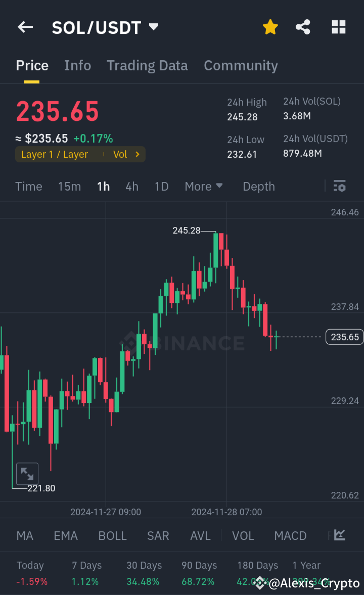Open the SOL/USDT pair selector dropdown
The width and height of the screenshot is (364, 595).
click(x=153, y=27)
